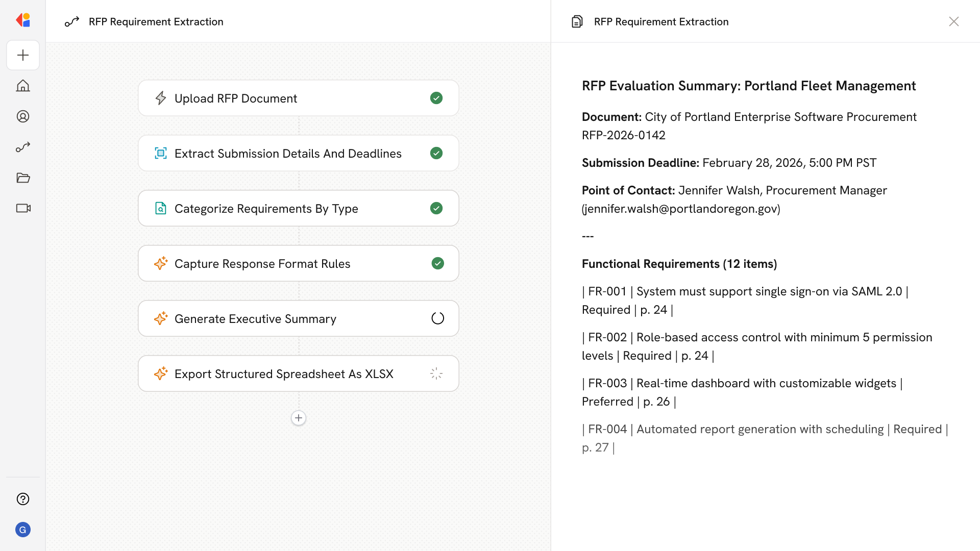
Task: Click the workflow arrow icon in the sidebar
Action: (x=23, y=147)
